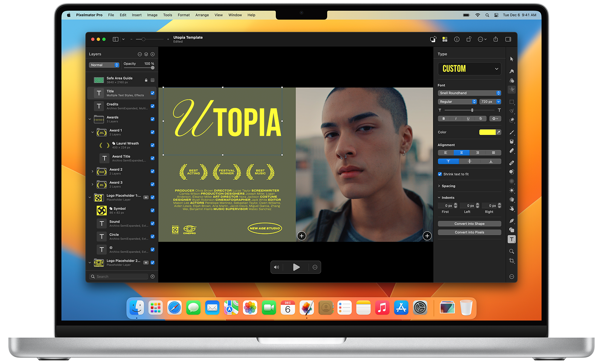Screen dimensions: 603x364
Task: Click the yellow text Color swatch
Action: pyautogui.click(x=487, y=132)
